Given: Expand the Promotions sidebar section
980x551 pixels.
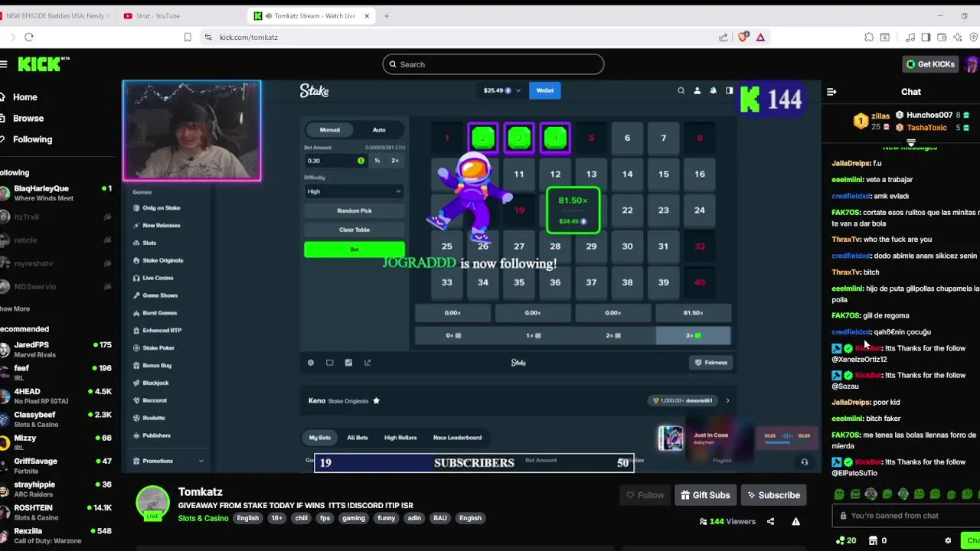Looking at the screenshot, I should coord(168,461).
